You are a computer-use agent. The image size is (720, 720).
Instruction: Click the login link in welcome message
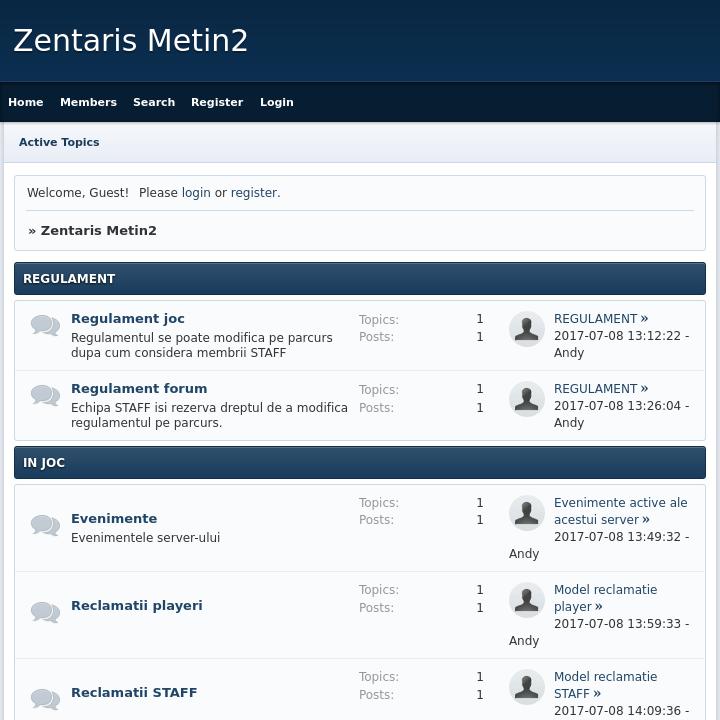[x=196, y=193]
